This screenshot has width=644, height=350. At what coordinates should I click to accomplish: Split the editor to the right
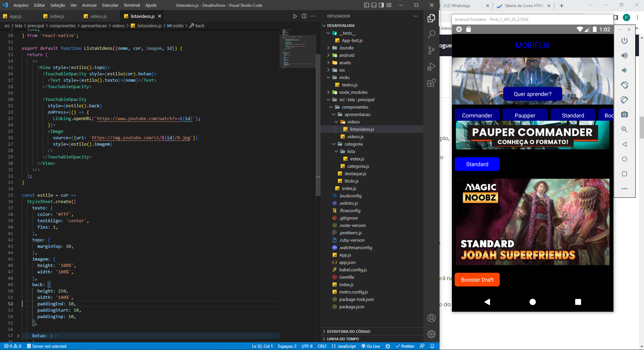(x=304, y=16)
